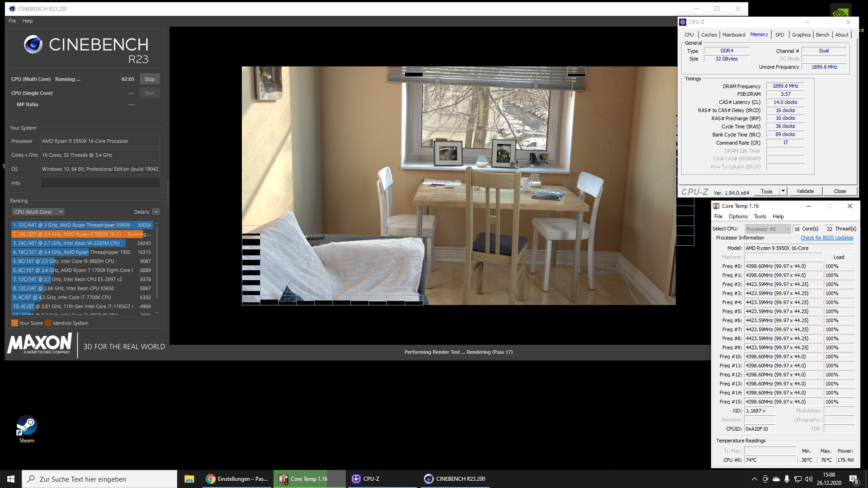Click the Close button in CPU-Z

[840, 191]
